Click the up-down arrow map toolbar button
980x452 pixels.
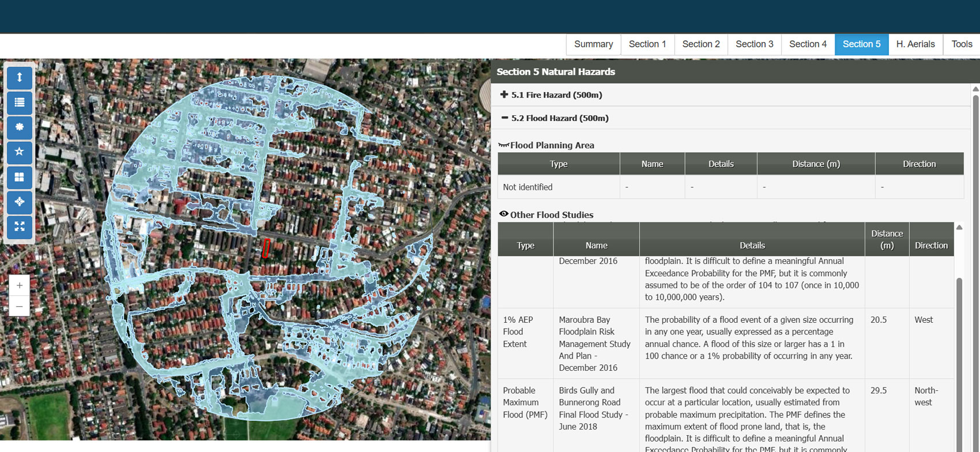pyautogui.click(x=19, y=78)
